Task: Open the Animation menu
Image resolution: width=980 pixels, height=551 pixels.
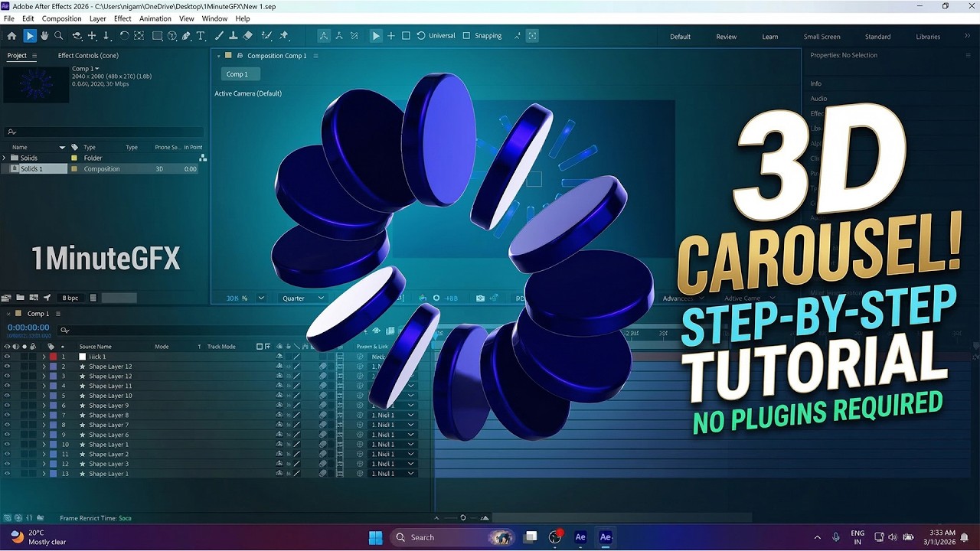Action: pos(155,18)
